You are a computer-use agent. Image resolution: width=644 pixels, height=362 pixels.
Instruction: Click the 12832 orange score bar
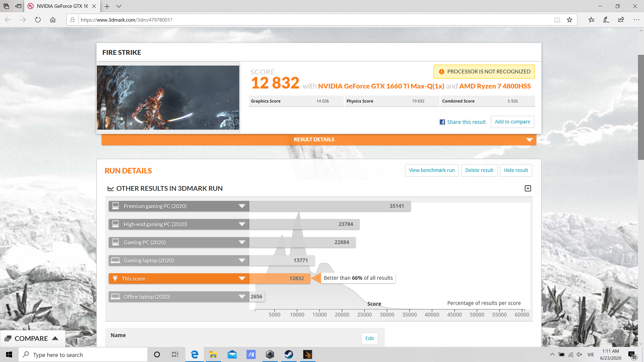tap(280, 279)
